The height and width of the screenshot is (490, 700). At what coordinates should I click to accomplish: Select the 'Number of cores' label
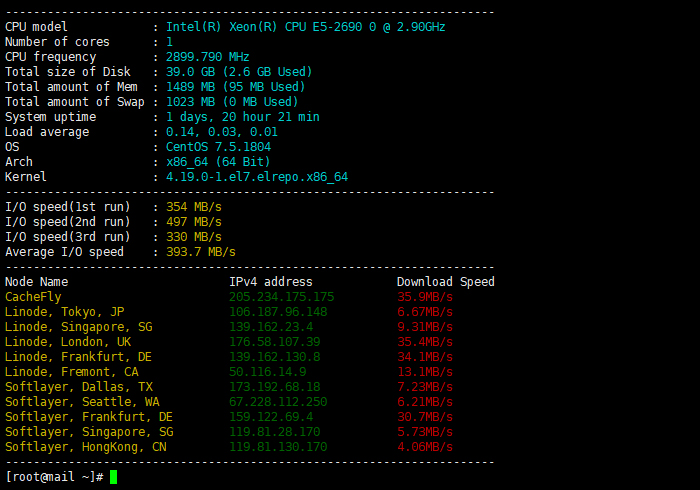(57, 42)
